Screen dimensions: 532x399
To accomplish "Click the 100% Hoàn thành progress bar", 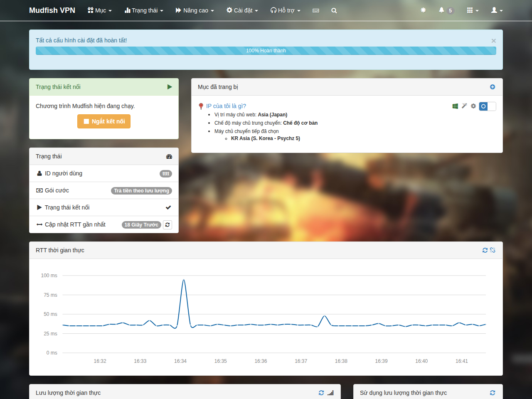I will [x=266, y=51].
